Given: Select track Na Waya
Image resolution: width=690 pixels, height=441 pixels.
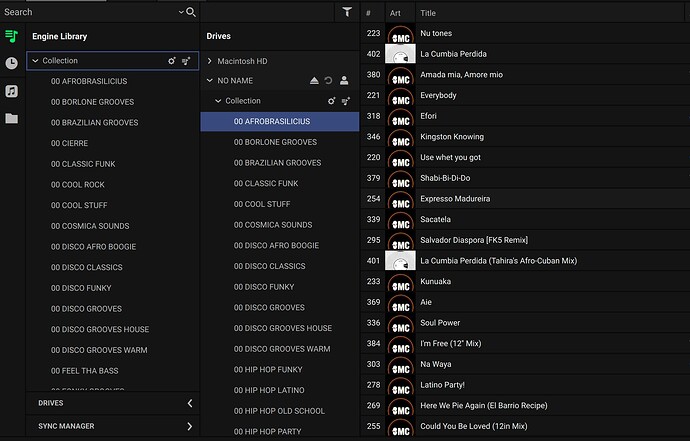Looking at the screenshot, I should 435,364.
